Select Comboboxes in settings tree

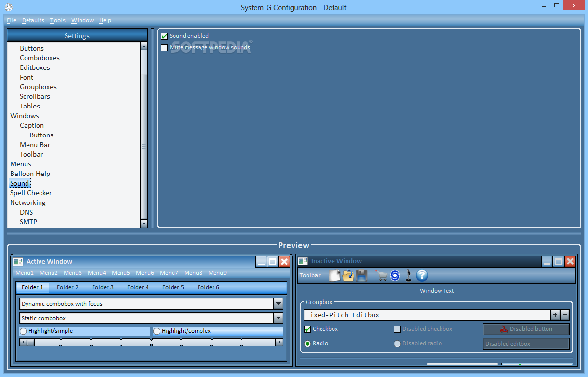pos(40,58)
